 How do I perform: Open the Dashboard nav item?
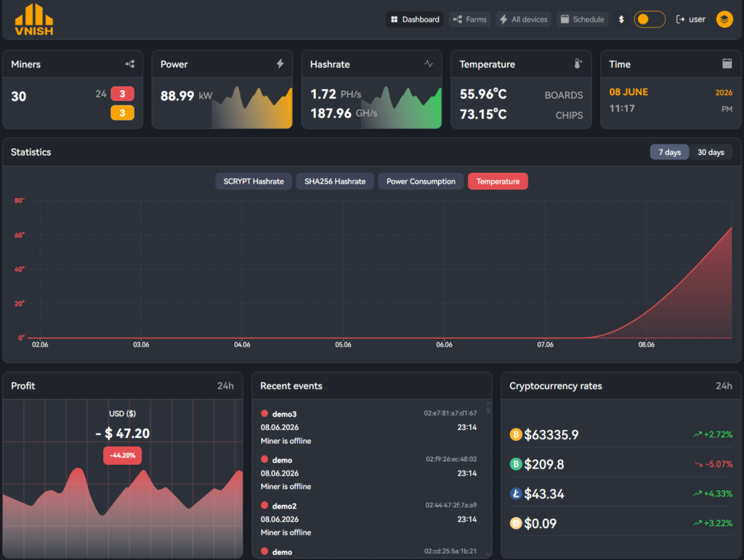pyautogui.click(x=415, y=20)
